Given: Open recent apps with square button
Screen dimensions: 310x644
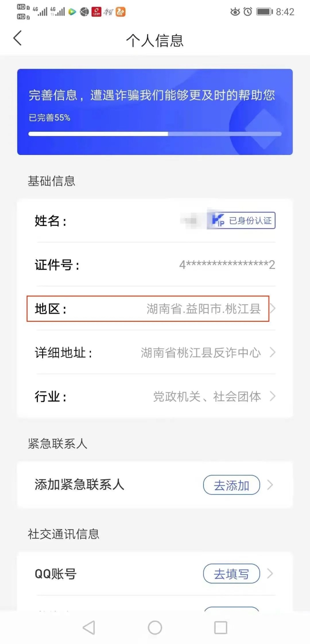Looking at the screenshot, I should 220,627.
